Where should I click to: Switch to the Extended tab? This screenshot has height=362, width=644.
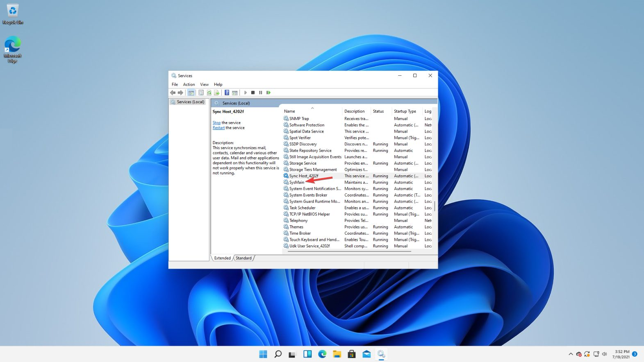pyautogui.click(x=222, y=258)
